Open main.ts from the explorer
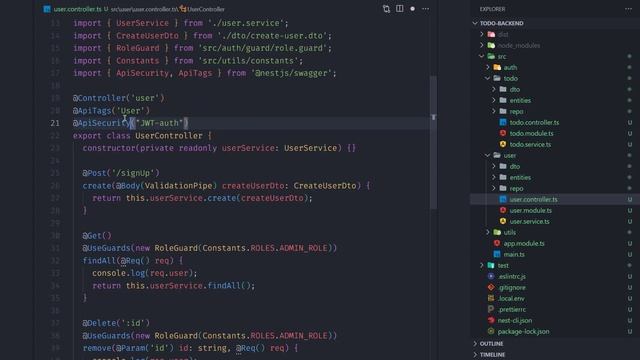Viewport: 640px width, 360px height. 514,255
